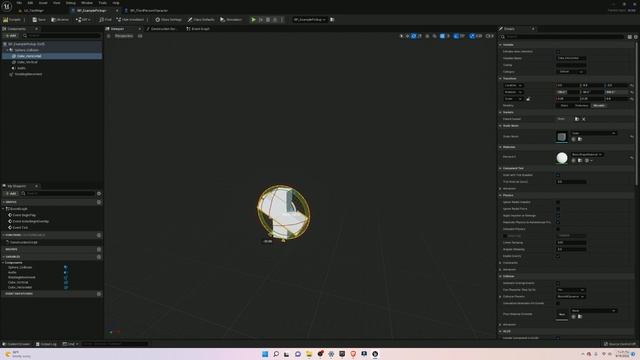This screenshot has height=360, width=640.
Task: Select the Translate gizmo tool in the viewport
Action: [x=407, y=36]
